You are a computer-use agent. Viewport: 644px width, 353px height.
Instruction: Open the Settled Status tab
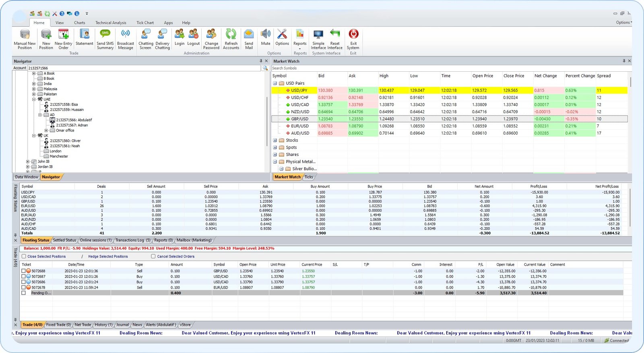click(64, 240)
